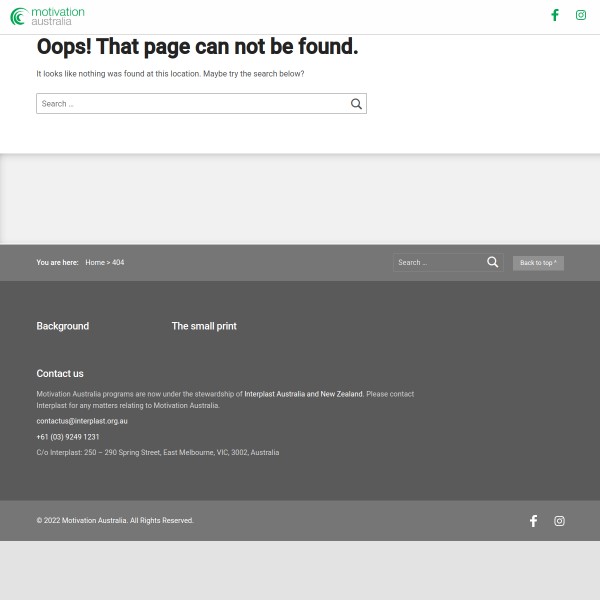Open the Facebook icon in the bottom copyright bar
600x600 pixels.
click(533, 521)
